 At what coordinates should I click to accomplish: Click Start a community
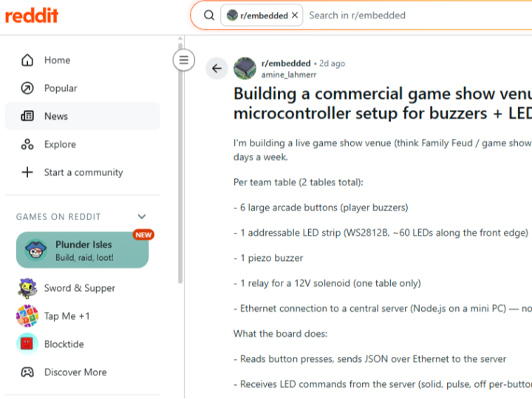[83, 173]
